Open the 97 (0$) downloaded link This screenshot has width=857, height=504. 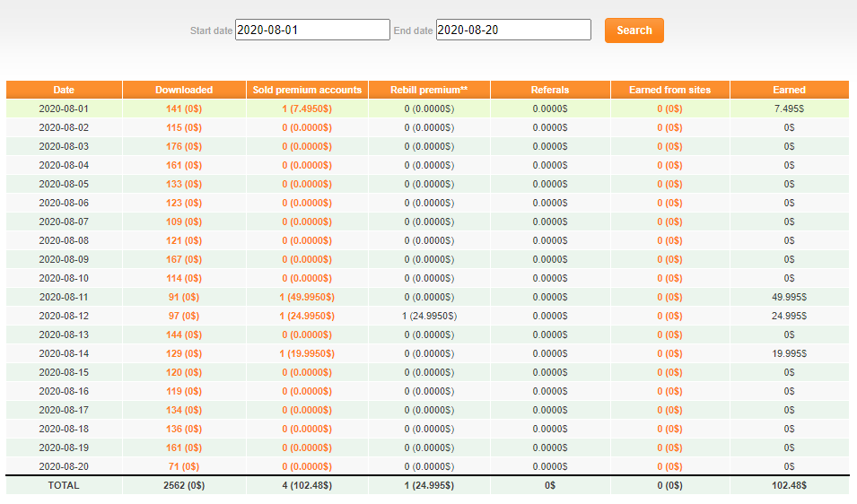pyautogui.click(x=184, y=317)
